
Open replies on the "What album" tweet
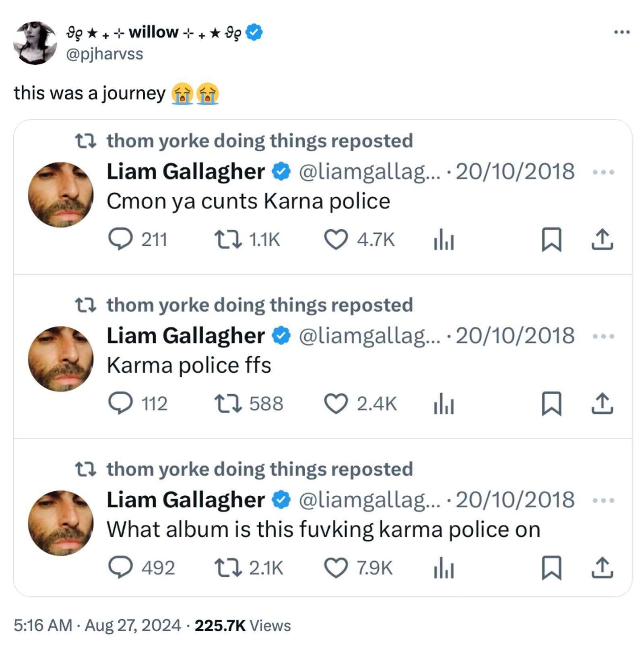coord(121,568)
